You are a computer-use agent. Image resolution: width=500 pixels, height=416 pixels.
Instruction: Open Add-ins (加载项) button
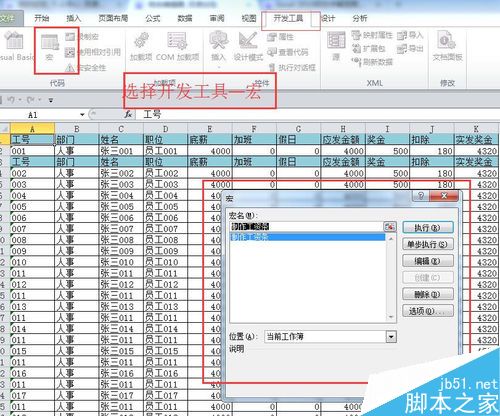[141, 47]
